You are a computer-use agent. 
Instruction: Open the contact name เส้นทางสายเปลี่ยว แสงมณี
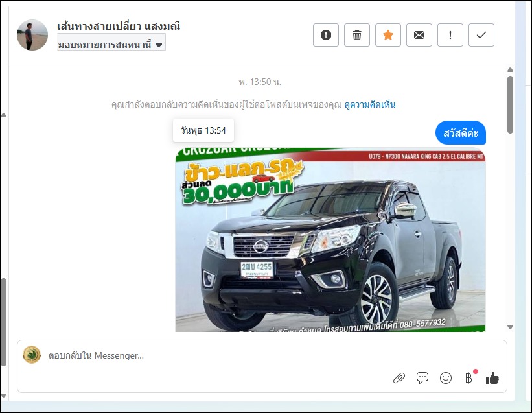pyautogui.click(x=119, y=26)
